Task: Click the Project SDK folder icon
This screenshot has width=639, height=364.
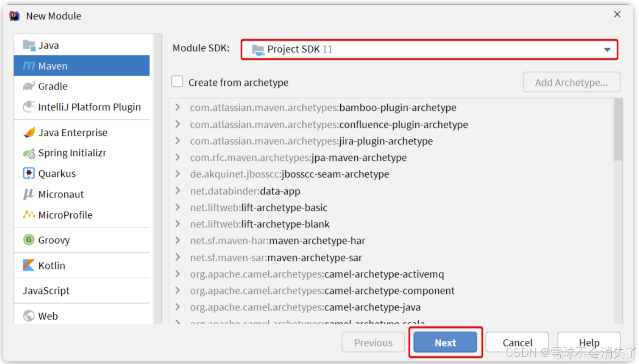Action: 258,50
